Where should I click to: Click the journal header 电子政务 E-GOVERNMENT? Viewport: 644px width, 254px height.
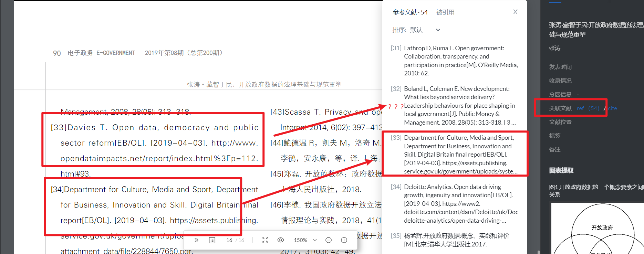coord(101,53)
